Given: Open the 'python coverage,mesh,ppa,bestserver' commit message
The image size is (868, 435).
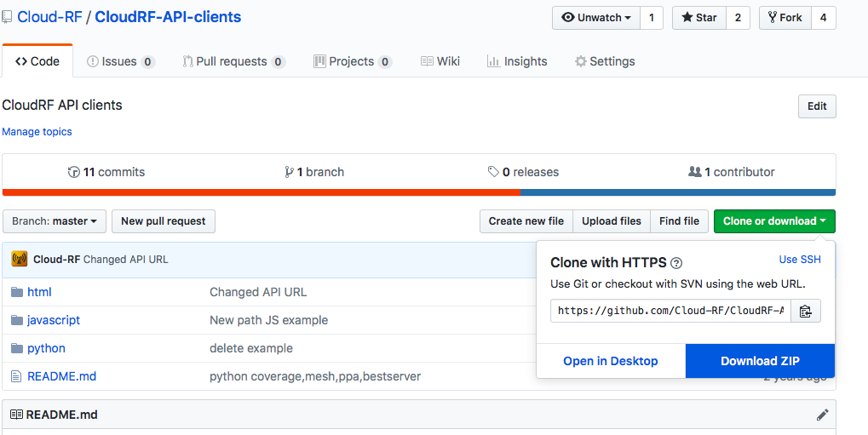Looking at the screenshot, I should (x=315, y=376).
